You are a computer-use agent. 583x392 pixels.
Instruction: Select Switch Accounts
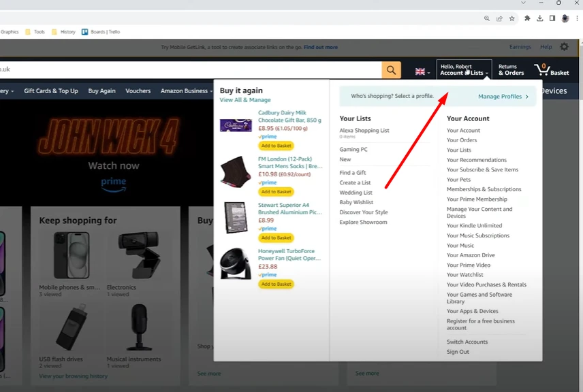[x=467, y=342]
